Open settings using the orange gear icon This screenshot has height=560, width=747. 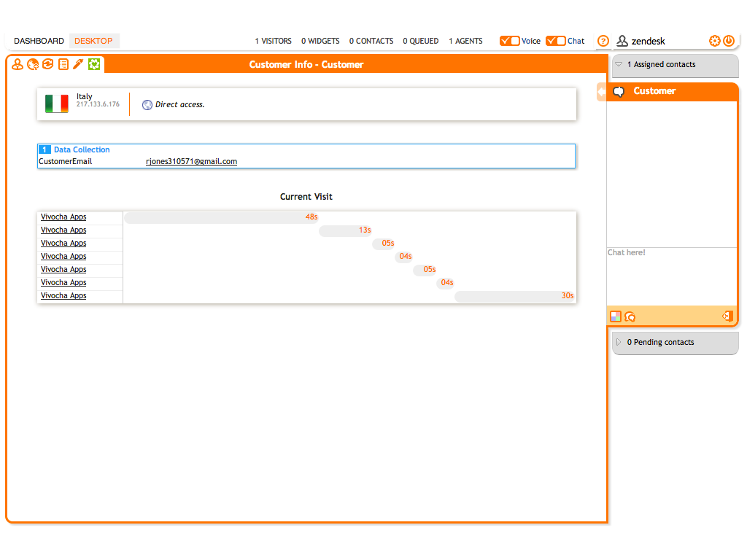[x=715, y=41]
